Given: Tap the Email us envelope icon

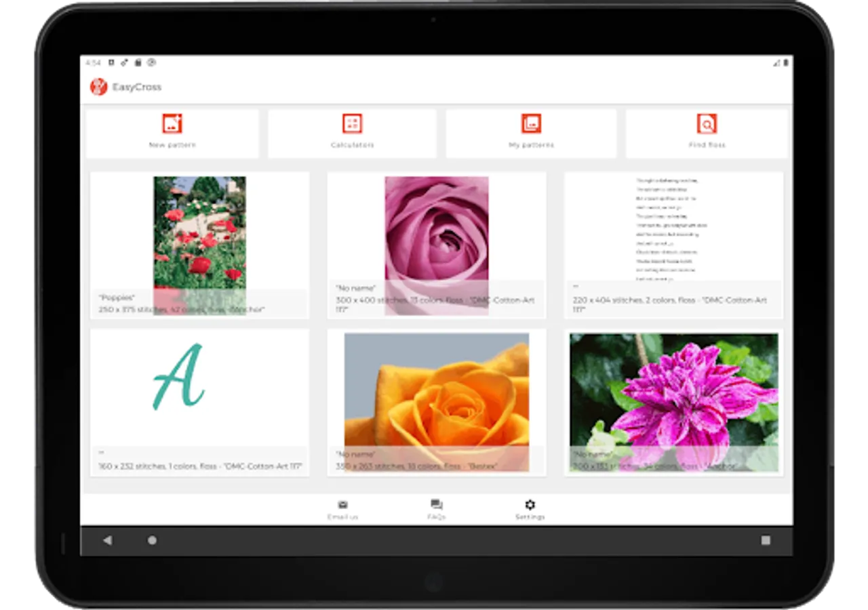Looking at the screenshot, I should click(342, 504).
